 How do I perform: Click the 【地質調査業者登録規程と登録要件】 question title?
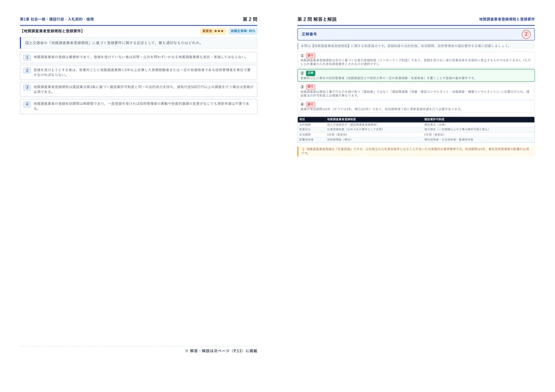(x=51, y=31)
